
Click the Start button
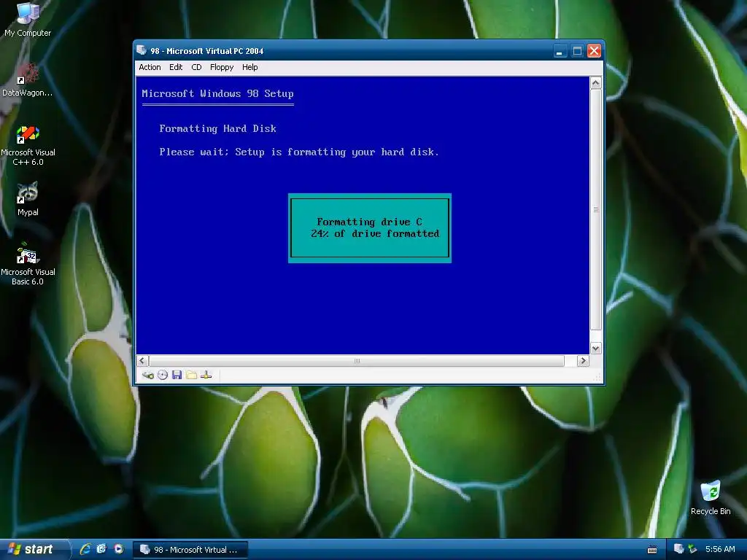[34, 549]
